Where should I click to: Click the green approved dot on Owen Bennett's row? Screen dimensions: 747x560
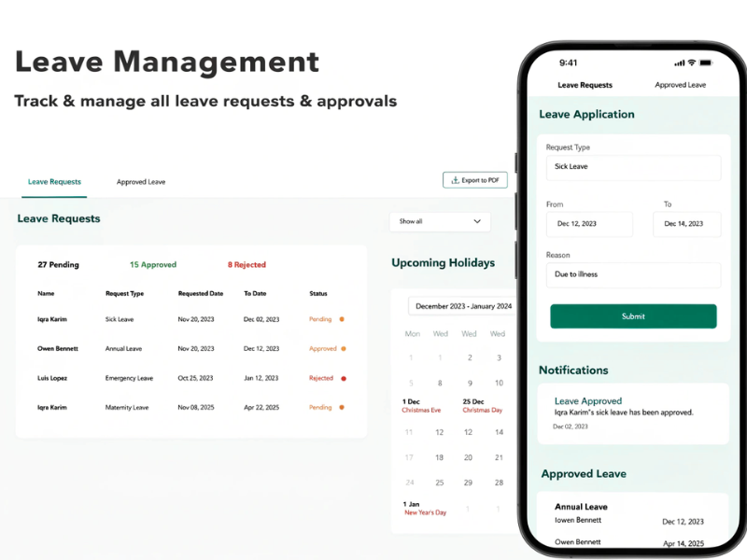[344, 348]
